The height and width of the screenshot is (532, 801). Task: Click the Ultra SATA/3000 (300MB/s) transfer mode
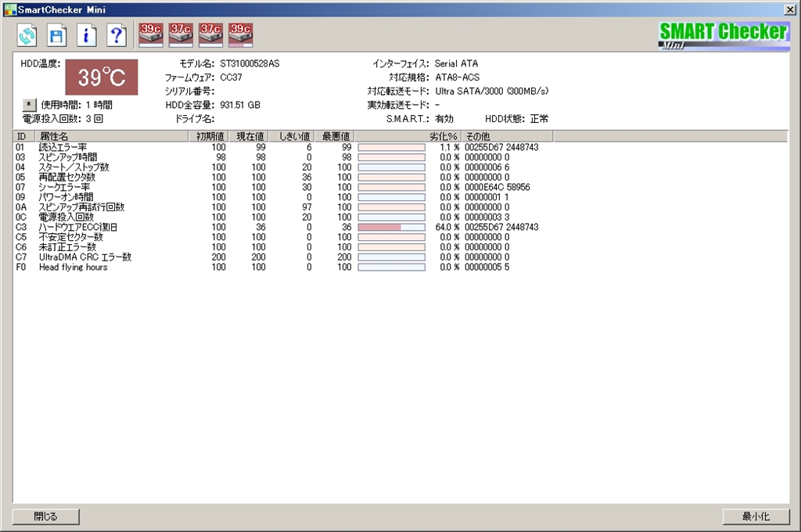[x=491, y=91]
